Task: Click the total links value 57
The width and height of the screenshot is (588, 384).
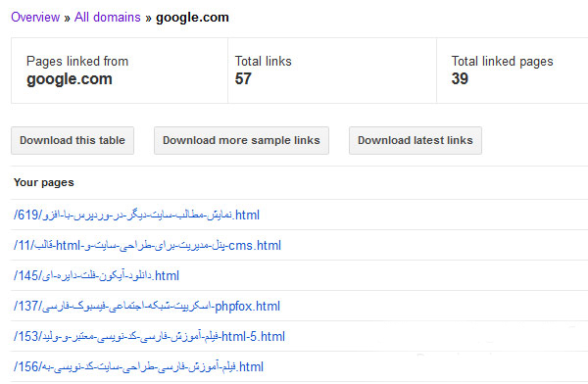Action: tap(243, 78)
